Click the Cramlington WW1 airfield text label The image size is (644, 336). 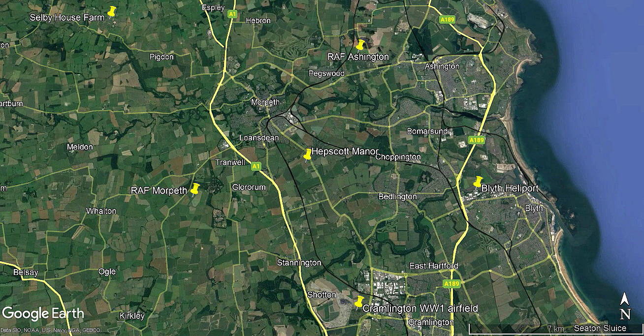(x=420, y=309)
